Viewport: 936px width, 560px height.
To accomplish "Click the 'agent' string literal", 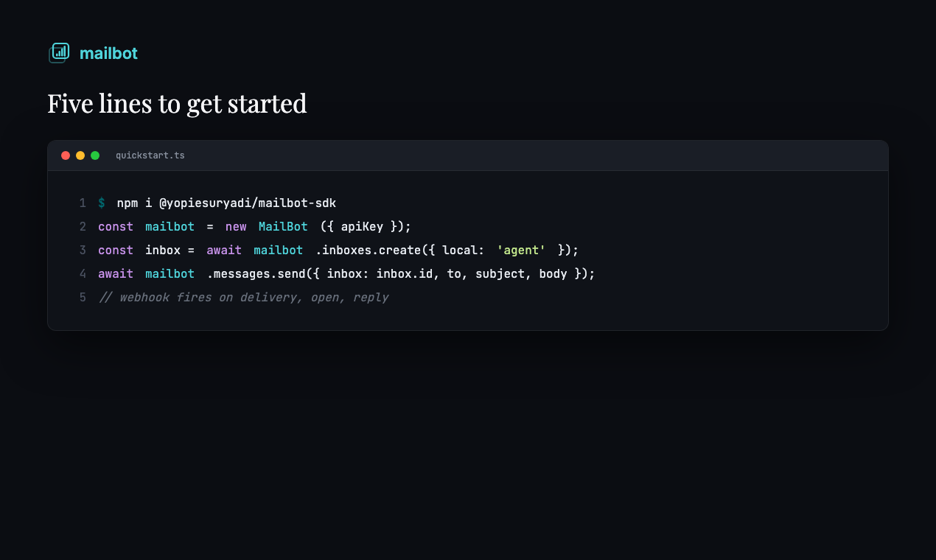I will pyautogui.click(x=521, y=250).
